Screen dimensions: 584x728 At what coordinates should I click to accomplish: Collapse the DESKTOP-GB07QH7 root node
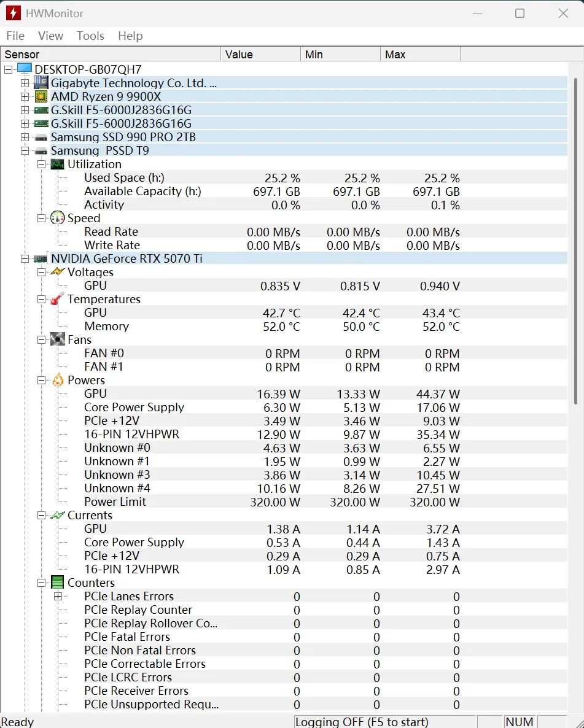click(x=9, y=69)
